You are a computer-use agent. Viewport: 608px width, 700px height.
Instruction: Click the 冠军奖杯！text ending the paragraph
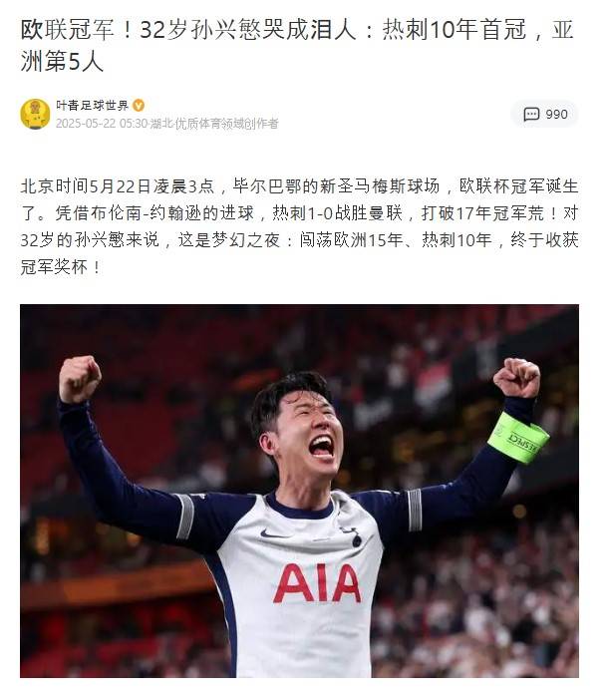pyautogui.click(x=62, y=267)
